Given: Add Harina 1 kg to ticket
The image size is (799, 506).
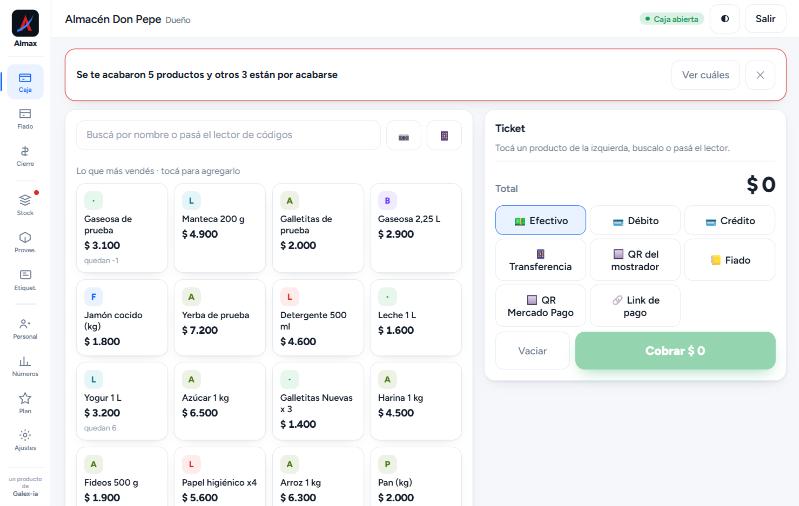Looking at the screenshot, I should [416, 401].
